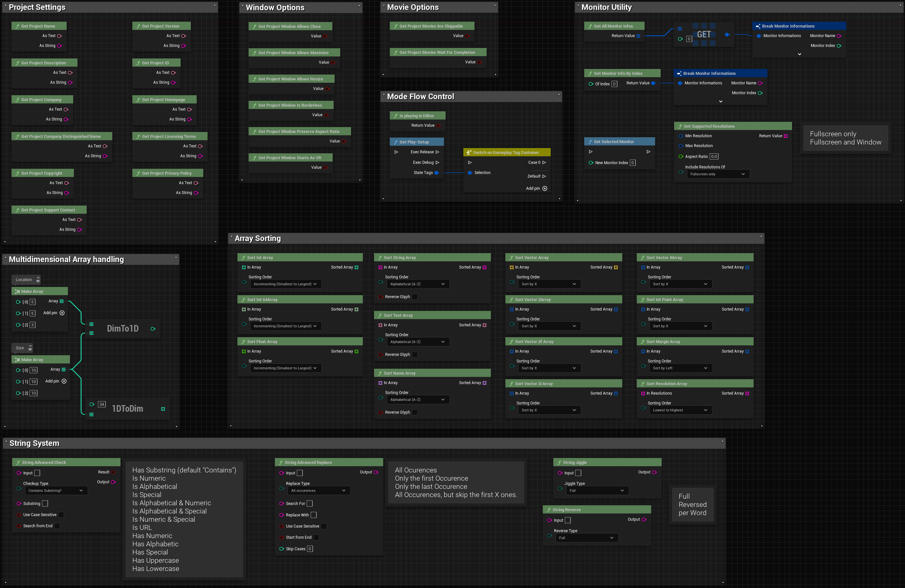Expand the first Break Monitor Informations node chevron
905x588 pixels.
tap(799, 54)
